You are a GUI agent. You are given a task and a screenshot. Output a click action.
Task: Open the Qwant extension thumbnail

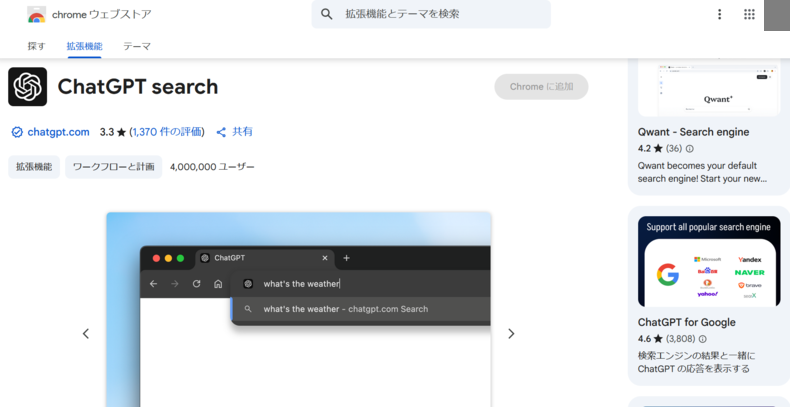click(x=709, y=88)
